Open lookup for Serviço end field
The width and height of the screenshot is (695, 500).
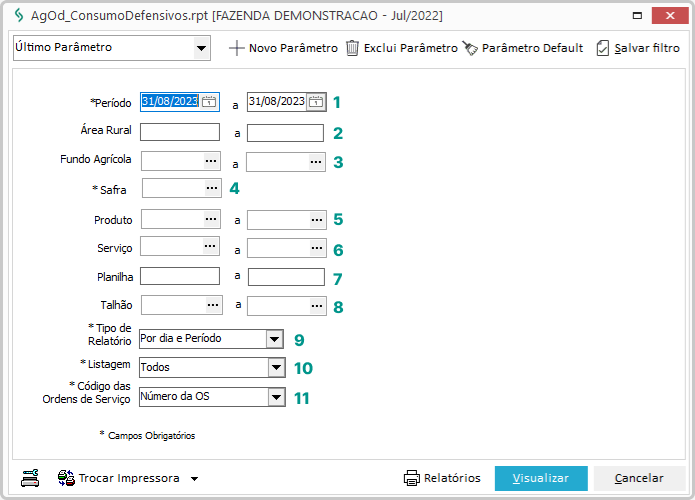pyautogui.click(x=317, y=248)
